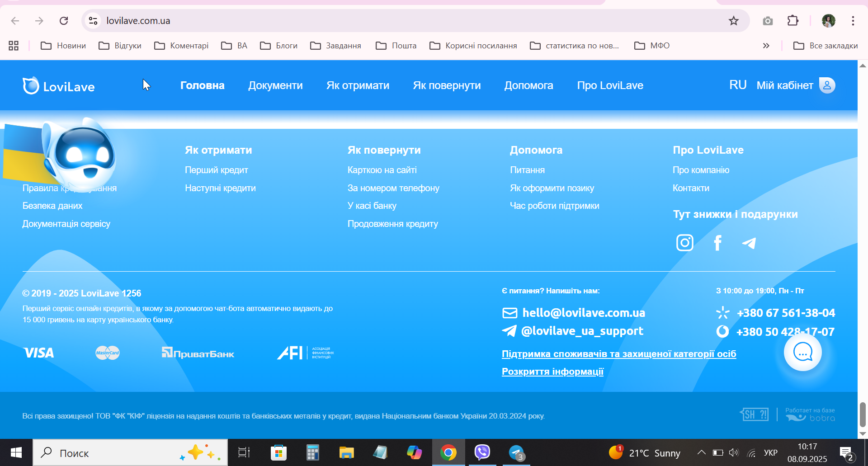
Task: Open Telegram from the taskbar
Action: pos(516,452)
